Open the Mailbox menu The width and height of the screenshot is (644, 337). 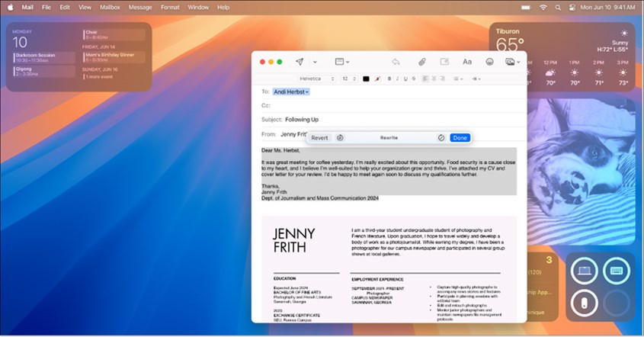point(110,8)
